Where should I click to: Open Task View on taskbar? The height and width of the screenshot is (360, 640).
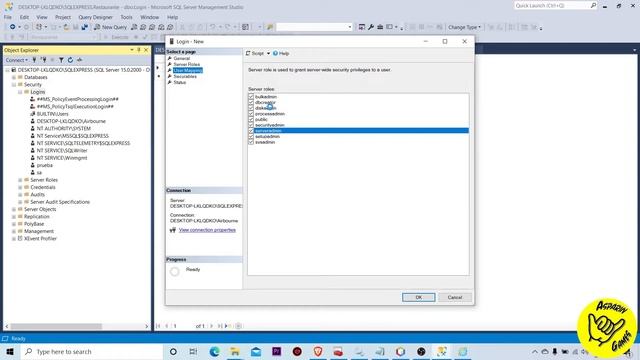193,351
